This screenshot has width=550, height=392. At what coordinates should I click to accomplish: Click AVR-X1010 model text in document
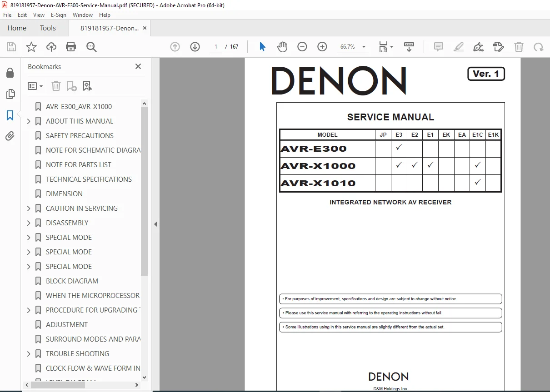coord(318,184)
